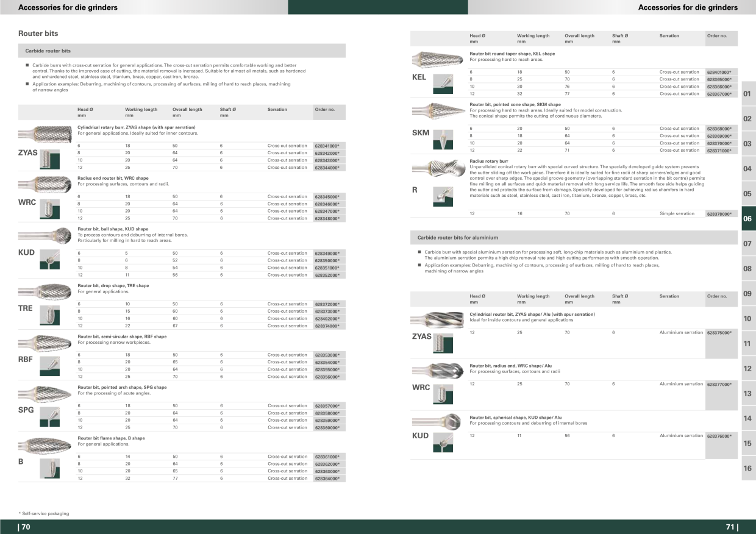
Task: Click the aluminium ZYAS router bit image
Action: click(438, 319)
